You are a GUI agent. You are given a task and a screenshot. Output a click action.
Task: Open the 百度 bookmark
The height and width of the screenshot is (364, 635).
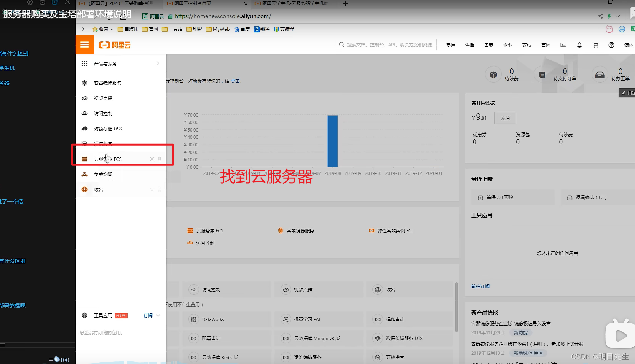pos(242,29)
